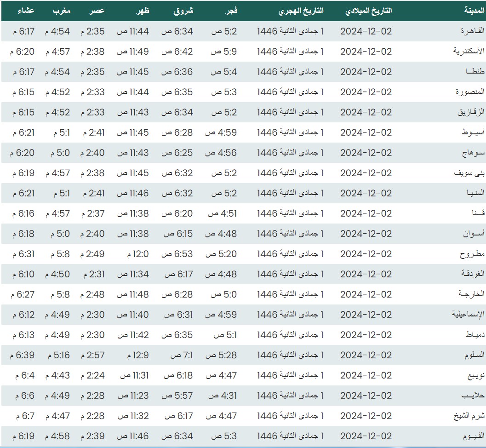Image resolution: width=486 pixels, height=448 pixels.
Task: Select the شروق column header
Action: point(184,11)
